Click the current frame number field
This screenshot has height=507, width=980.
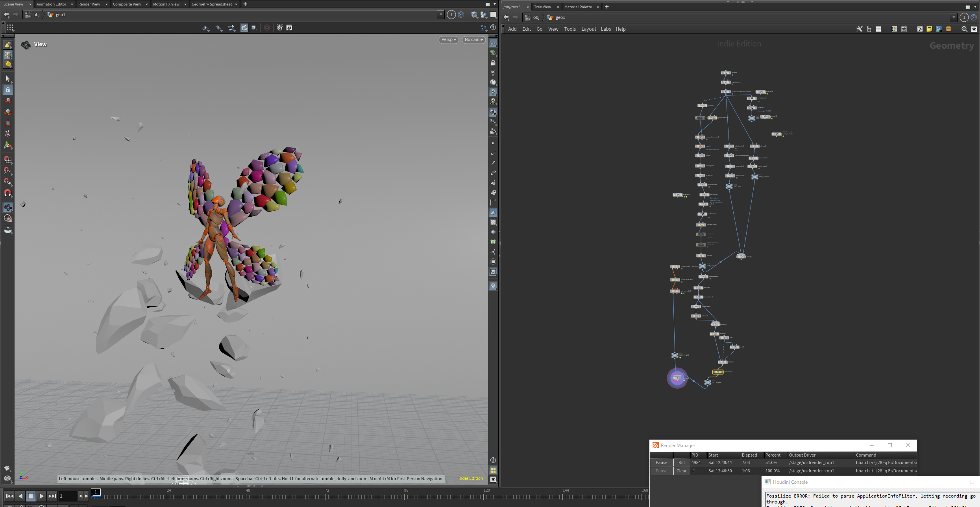pyautogui.click(x=67, y=496)
